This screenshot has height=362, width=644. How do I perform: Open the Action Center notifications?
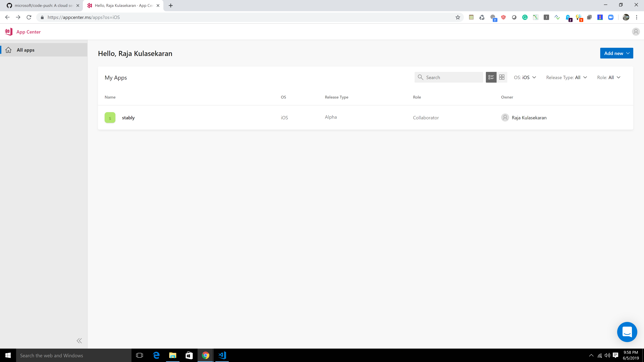615,355
